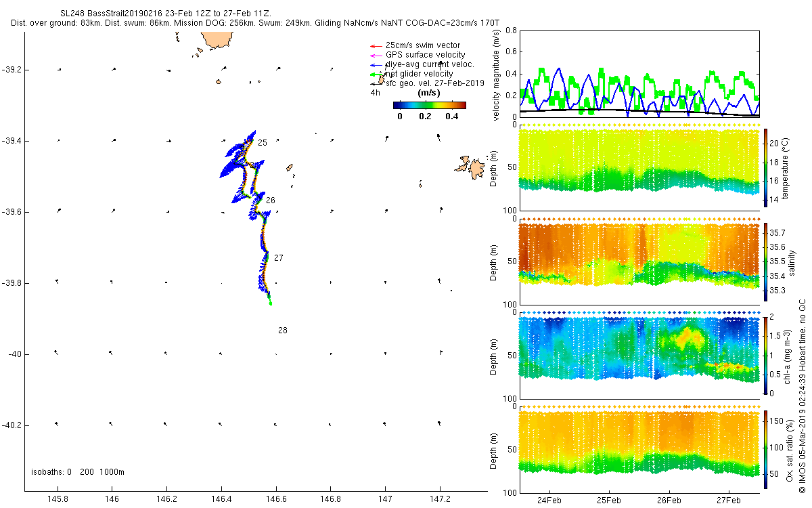Click the 35.3 salinity colorbar tick

[x=778, y=291]
